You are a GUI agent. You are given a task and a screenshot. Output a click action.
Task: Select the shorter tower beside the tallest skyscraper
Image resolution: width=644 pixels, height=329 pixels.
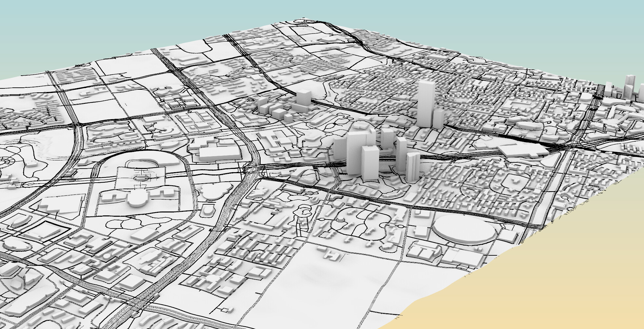pyautogui.click(x=438, y=118)
